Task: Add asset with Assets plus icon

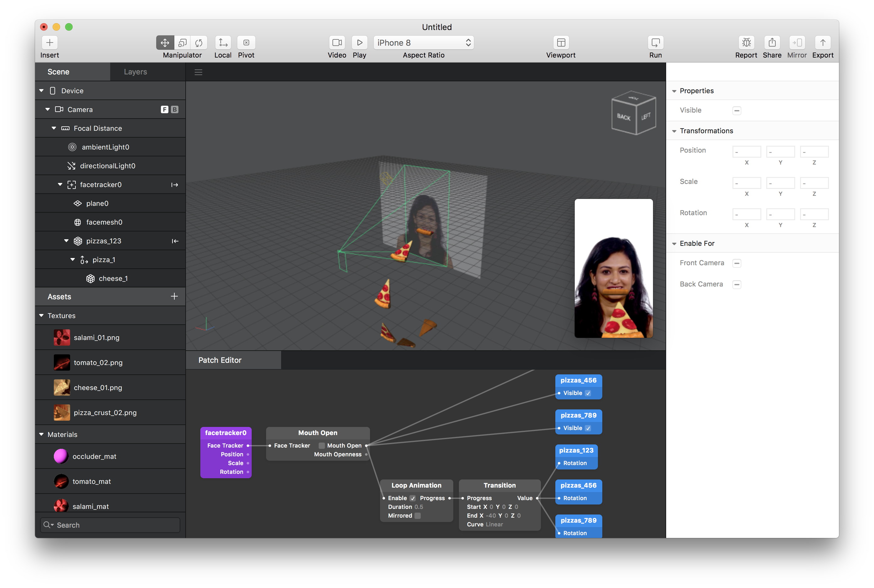Action: 174,297
